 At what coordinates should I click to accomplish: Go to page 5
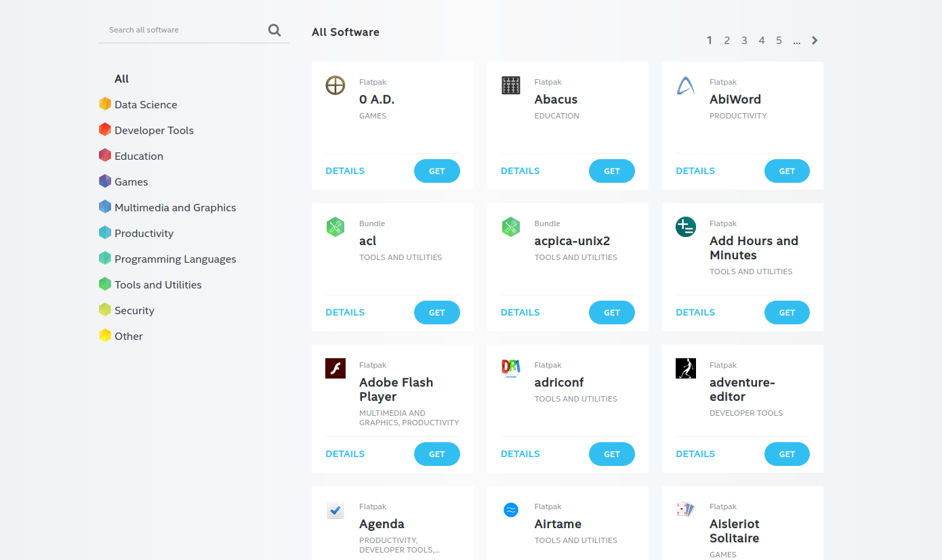[779, 41]
